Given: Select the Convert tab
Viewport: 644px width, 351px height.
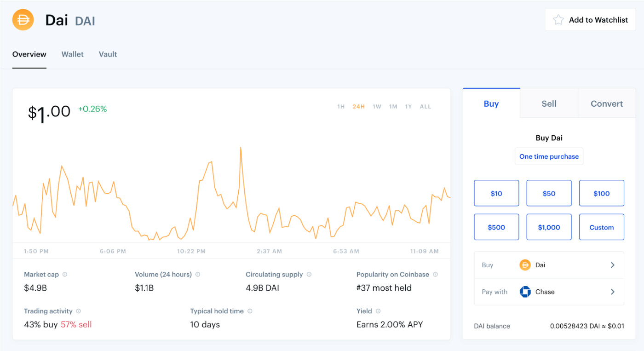Looking at the screenshot, I should click(607, 104).
